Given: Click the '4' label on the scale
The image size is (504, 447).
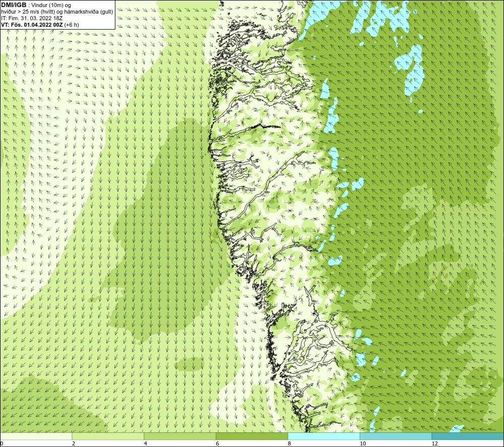Looking at the screenshot, I should point(146,443).
